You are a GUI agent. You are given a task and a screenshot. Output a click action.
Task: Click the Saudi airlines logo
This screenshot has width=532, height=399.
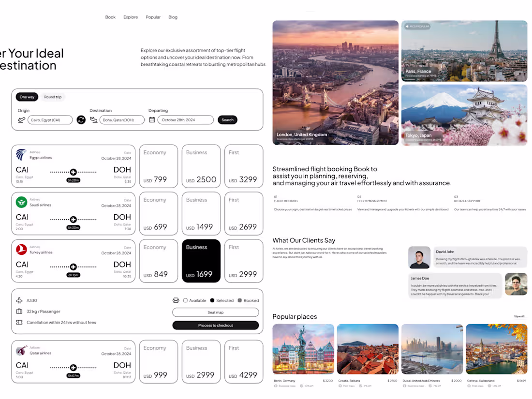[x=20, y=201]
